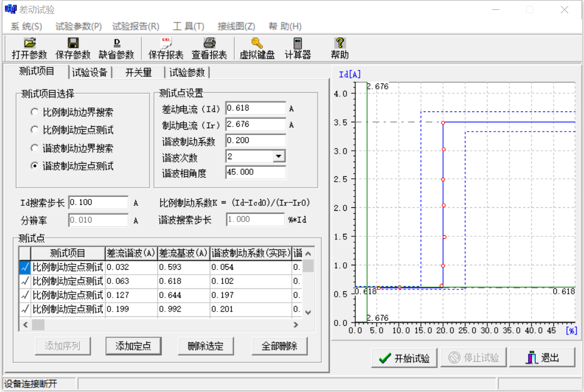The height and width of the screenshot is (392, 584).
Task: Open help using the 帮助 toolbar icon
Action: tap(339, 48)
